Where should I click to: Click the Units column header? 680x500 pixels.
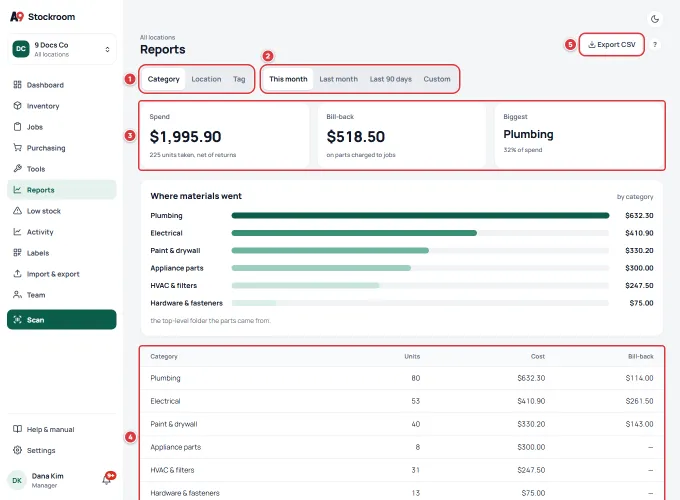pos(412,356)
